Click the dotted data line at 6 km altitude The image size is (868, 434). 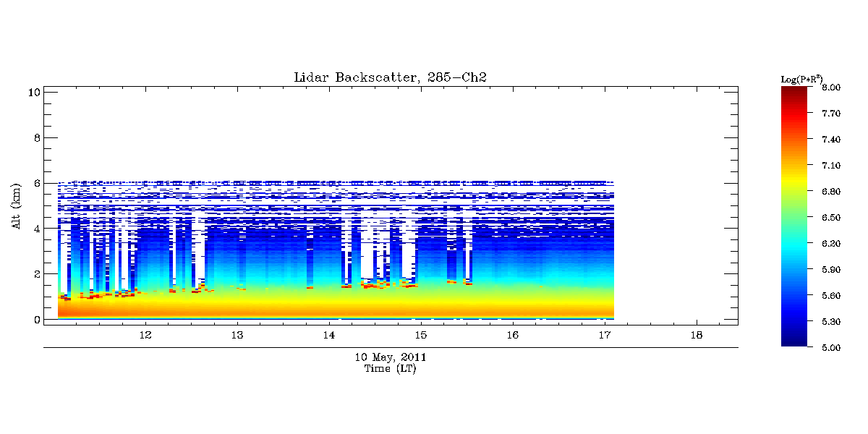click(x=336, y=183)
